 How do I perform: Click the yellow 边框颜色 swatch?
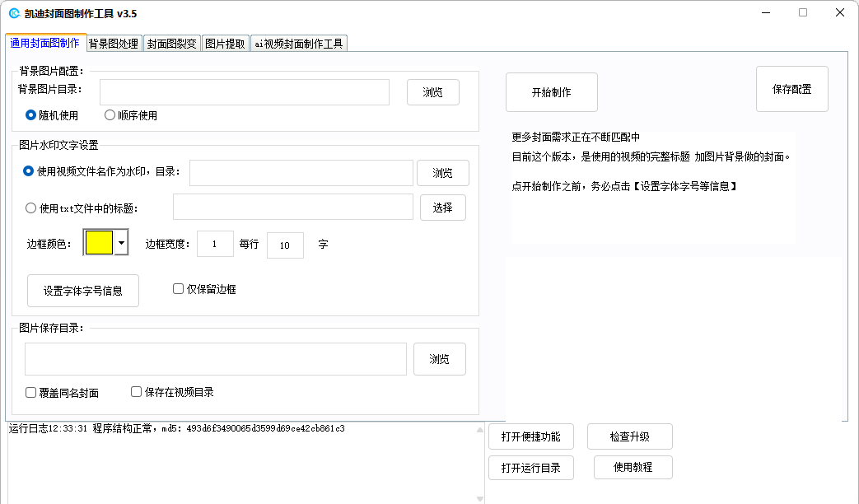pyautogui.click(x=99, y=242)
